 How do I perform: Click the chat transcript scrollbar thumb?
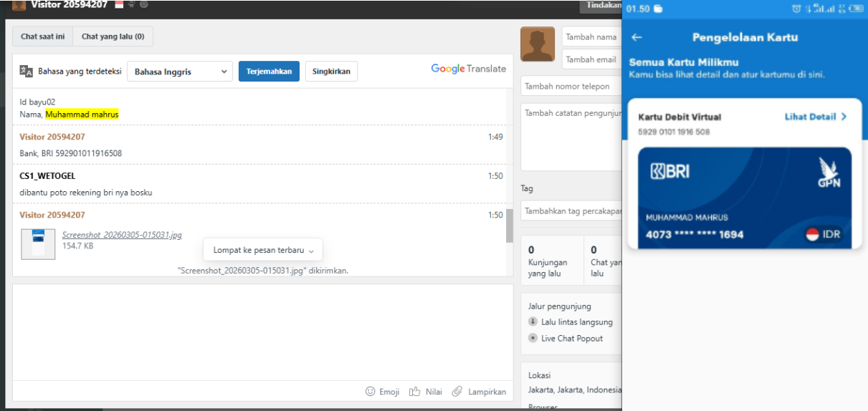[x=510, y=226]
